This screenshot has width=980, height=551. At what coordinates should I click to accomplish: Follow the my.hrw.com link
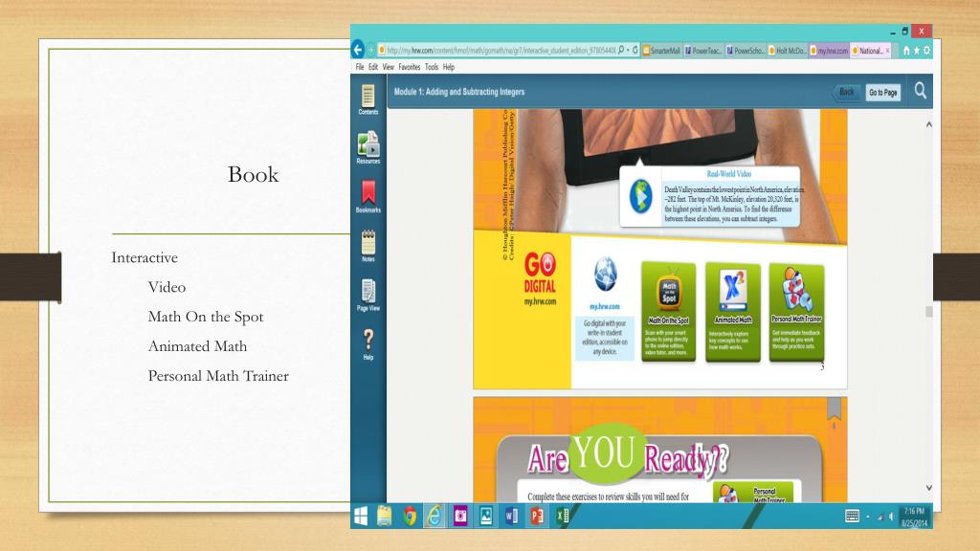coord(605,307)
